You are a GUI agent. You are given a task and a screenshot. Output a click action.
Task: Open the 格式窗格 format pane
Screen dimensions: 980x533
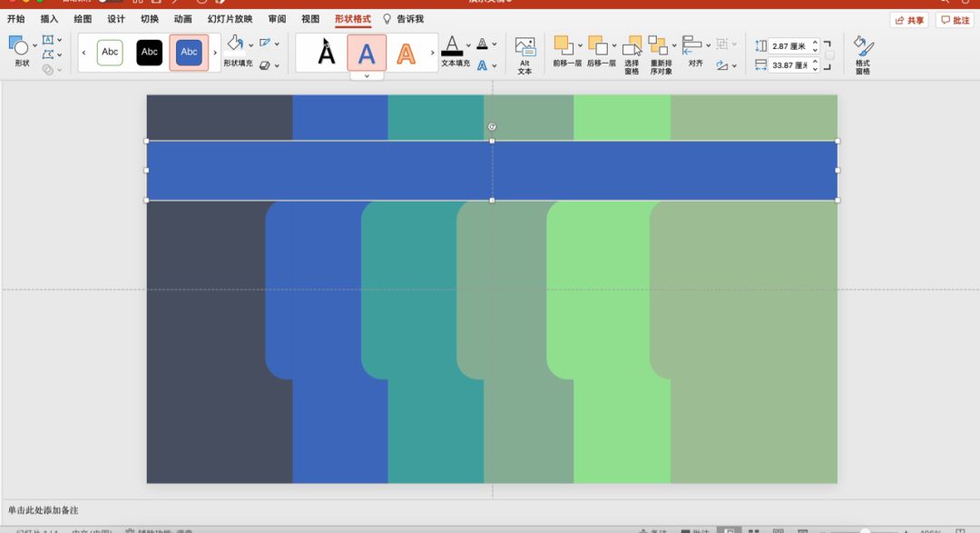point(863,55)
